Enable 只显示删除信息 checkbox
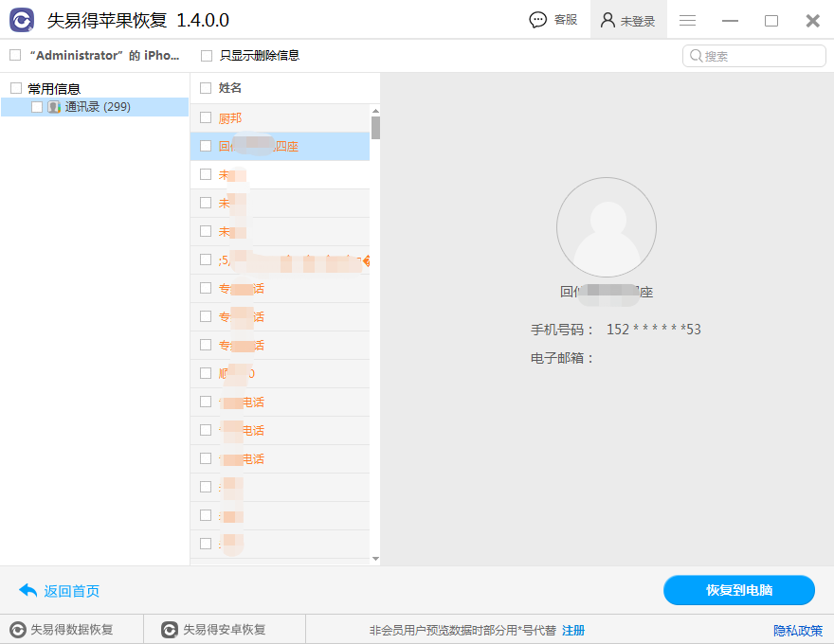The height and width of the screenshot is (644, 834). [x=207, y=55]
